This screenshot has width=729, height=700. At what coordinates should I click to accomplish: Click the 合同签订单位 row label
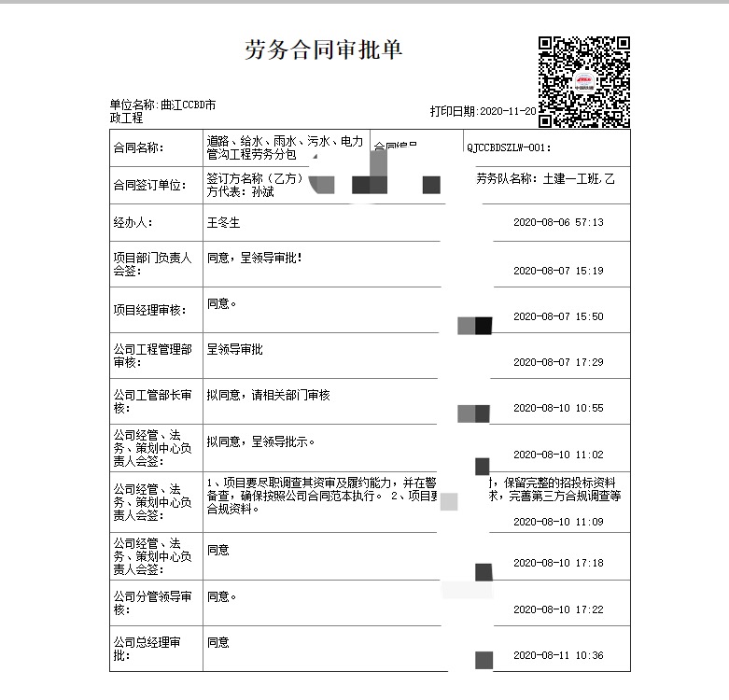pos(143,185)
